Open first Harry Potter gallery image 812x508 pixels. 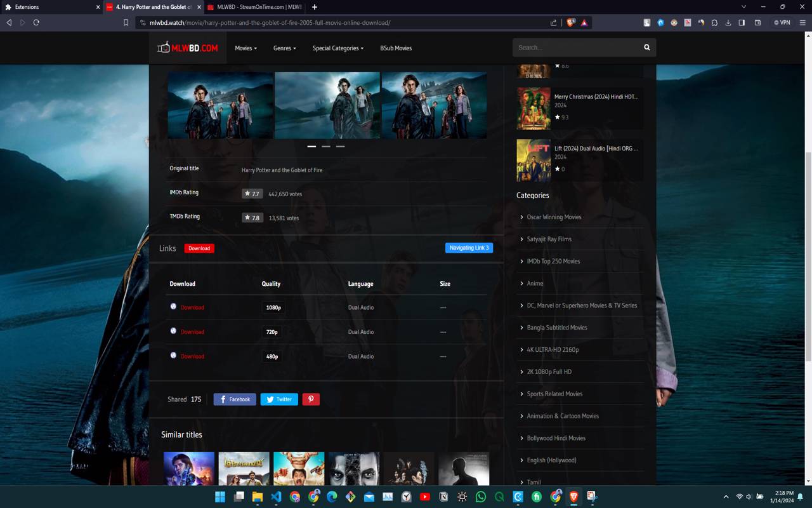pyautogui.click(x=220, y=105)
